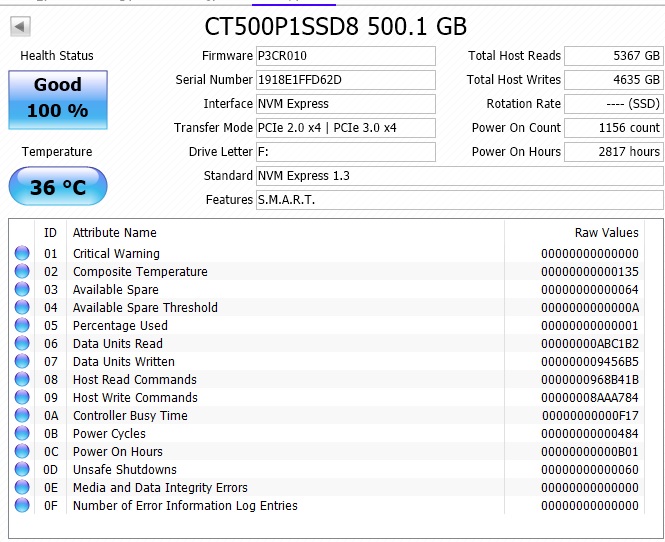Click the status orb for Unsafe Shutdowns
Image resolution: width=665 pixels, height=542 pixels.
(22, 469)
